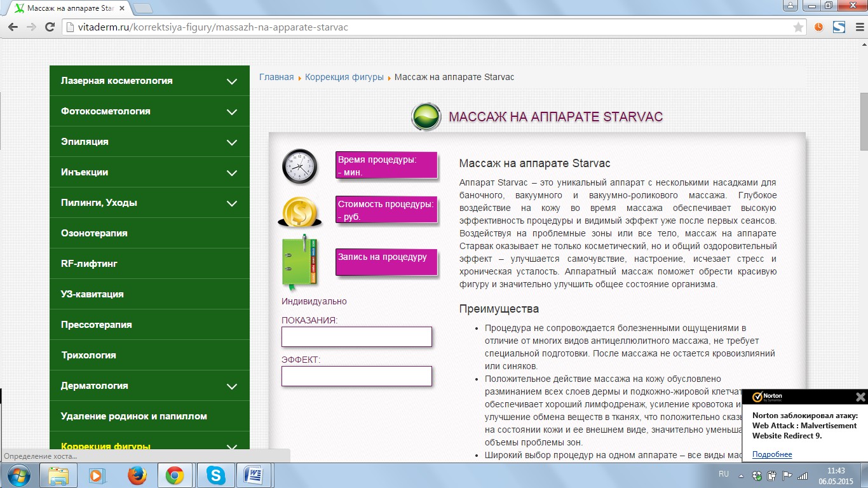Image resolution: width=868 pixels, height=488 pixels.
Task: Click the page vertical scrollbar thumb
Action: [x=863, y=121]
